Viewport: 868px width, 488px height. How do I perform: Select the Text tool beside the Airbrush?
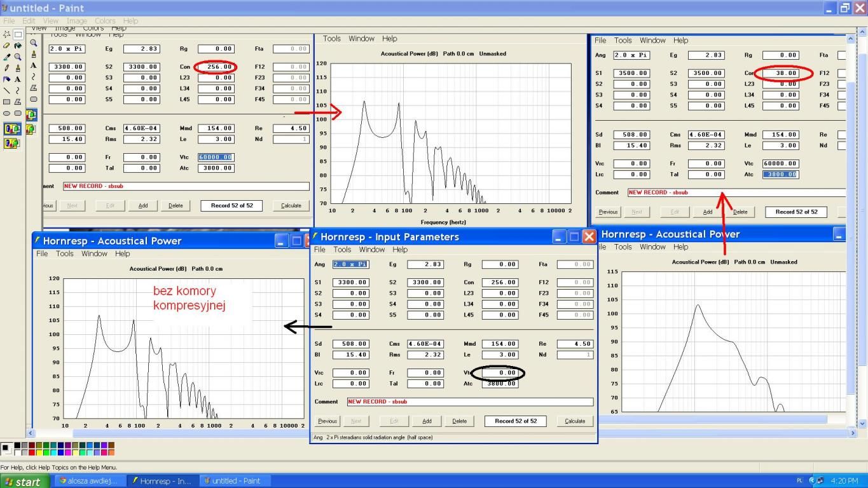18,79
